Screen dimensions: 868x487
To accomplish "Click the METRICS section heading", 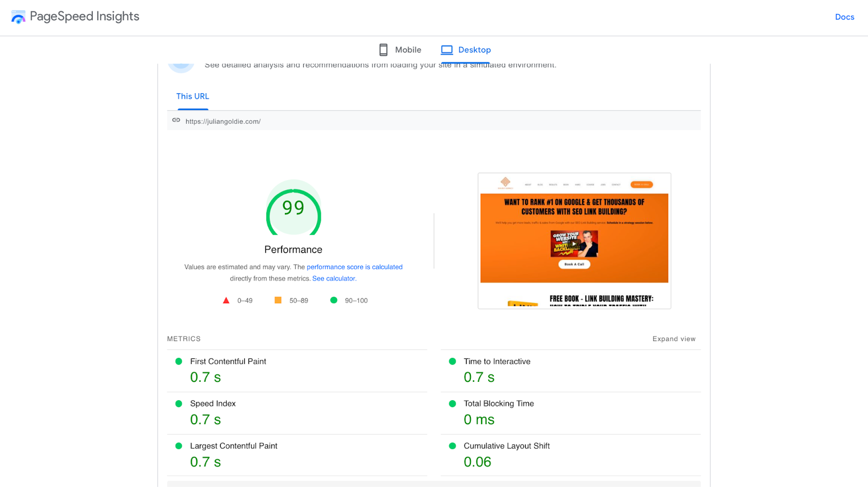I will [184, 339].
